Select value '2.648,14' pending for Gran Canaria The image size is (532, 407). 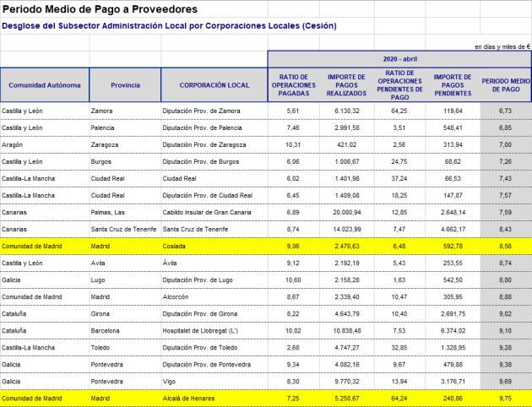point(453,212)
